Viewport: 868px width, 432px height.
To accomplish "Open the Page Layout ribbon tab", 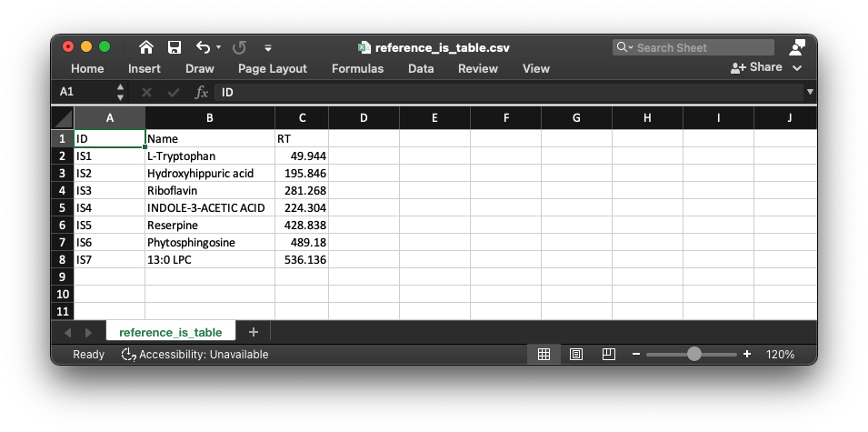I will pos(273,68).
